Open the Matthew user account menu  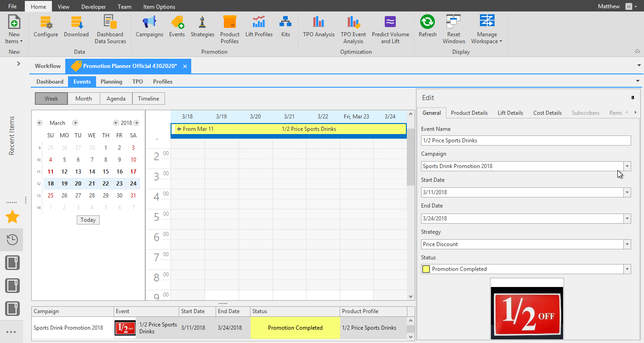(x=617, y=6)
